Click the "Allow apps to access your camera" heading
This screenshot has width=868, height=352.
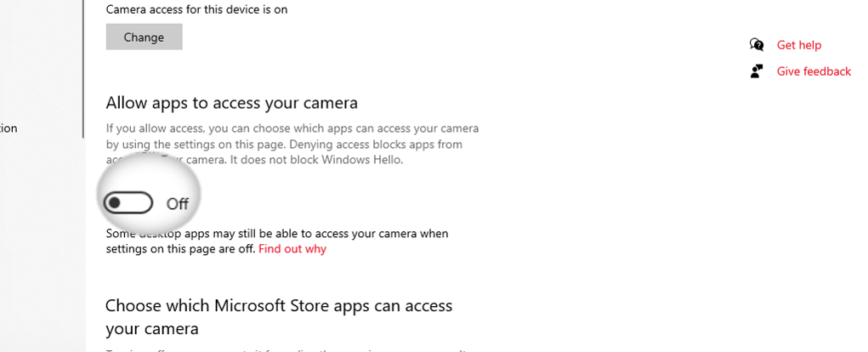(x=231, y=103)
